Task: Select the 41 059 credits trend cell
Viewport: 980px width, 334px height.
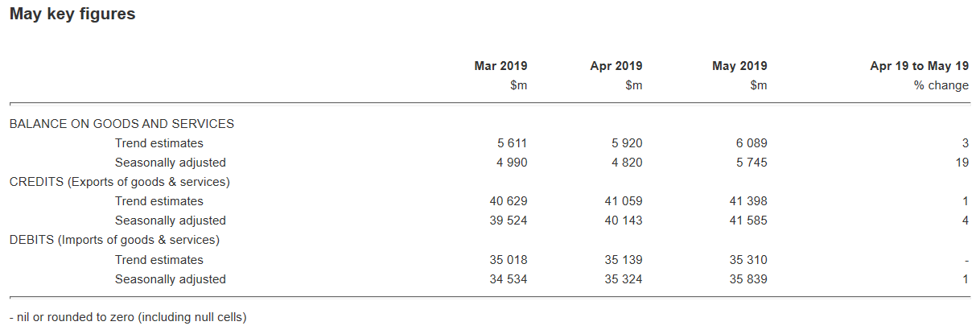Action: pyautogui.click(x=623, y=201)
